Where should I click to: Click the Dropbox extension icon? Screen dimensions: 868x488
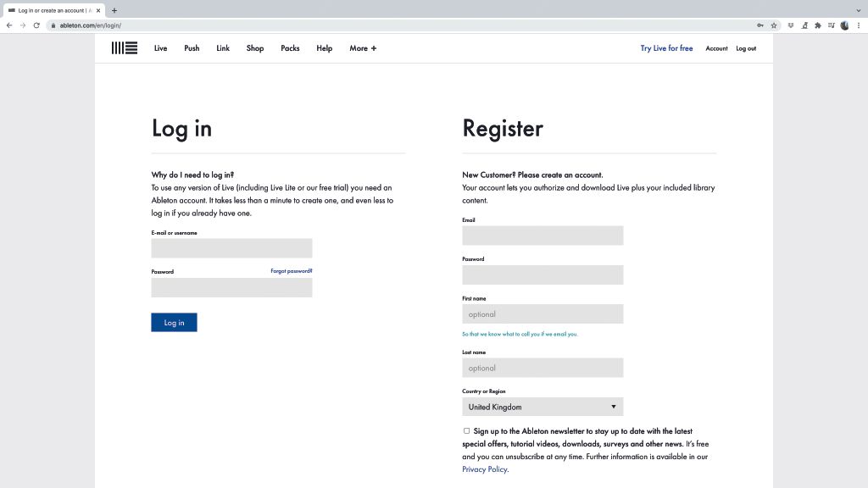[x=791, y=25]
